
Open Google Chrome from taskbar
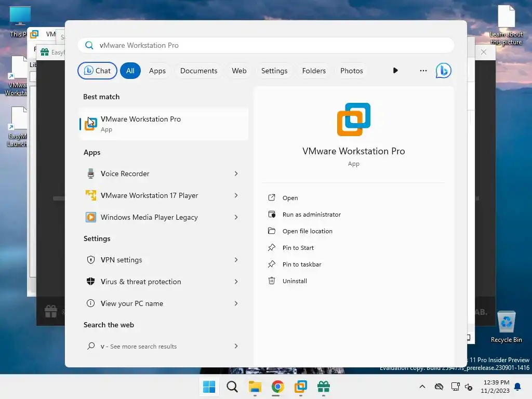tap(277, 387)
